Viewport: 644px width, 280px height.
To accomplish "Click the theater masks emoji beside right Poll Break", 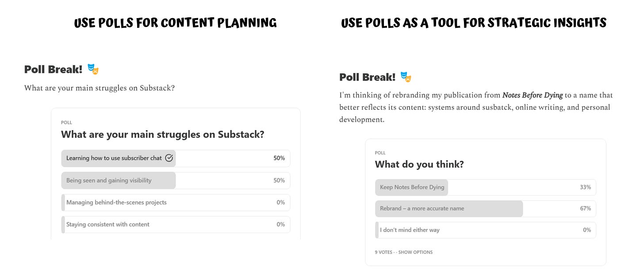I will pyautogui.click(x=406, y=77).
